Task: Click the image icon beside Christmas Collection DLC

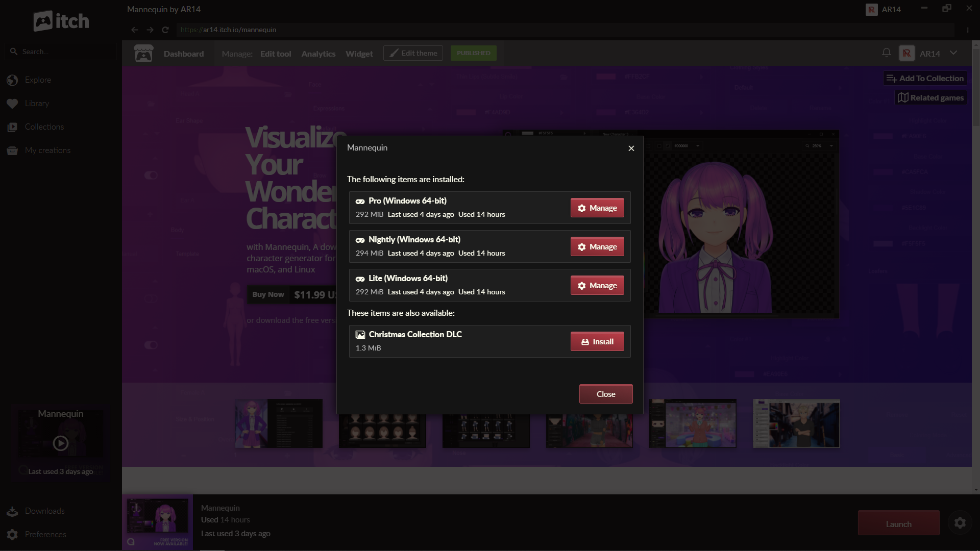Action: click(360, 335)
